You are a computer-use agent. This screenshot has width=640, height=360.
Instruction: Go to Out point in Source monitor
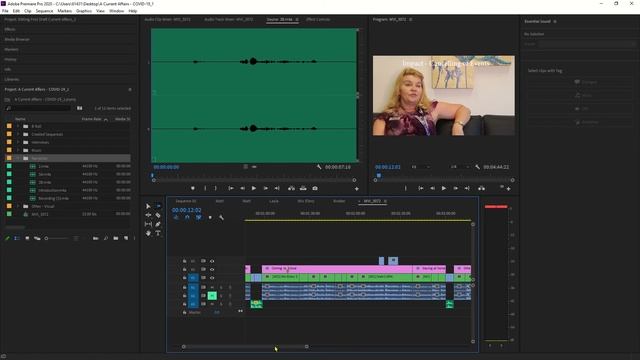tap(277, 188)
